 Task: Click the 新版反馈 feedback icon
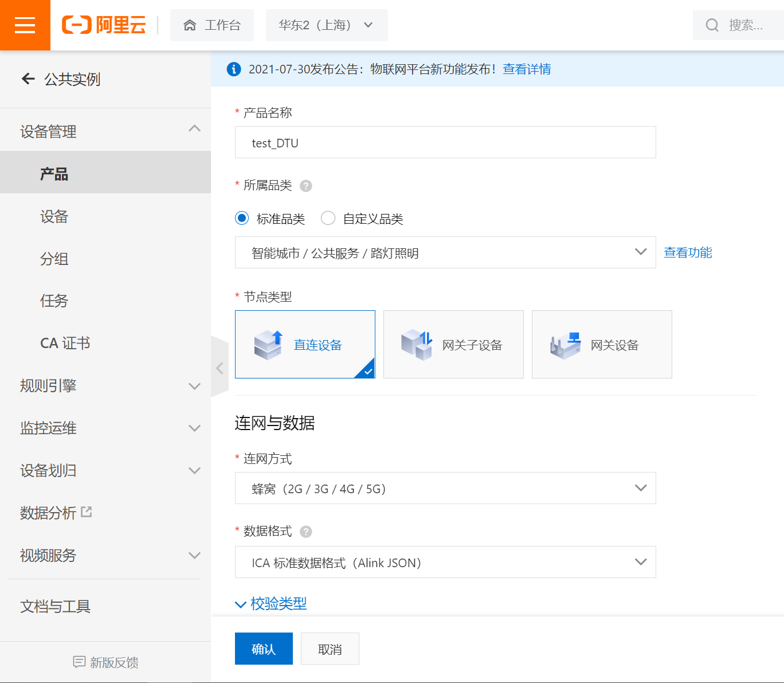[x=79, y=662]
